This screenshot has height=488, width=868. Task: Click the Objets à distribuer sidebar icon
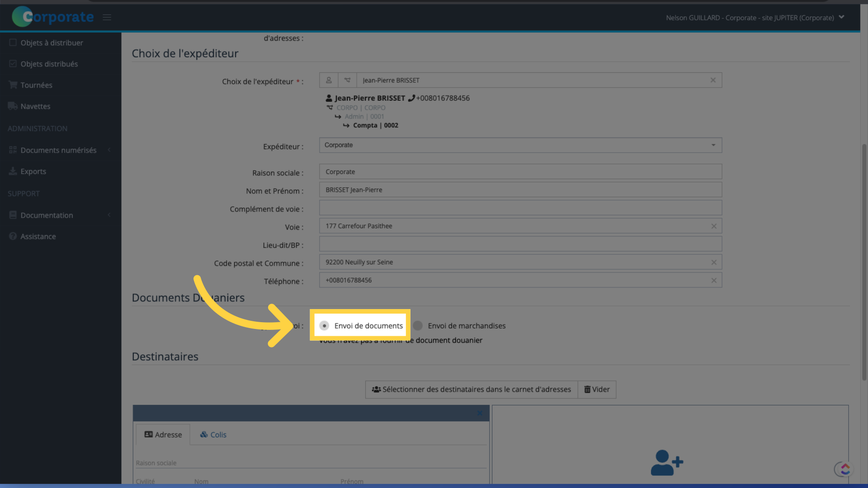pyautogui.click(x=13, y=43)
